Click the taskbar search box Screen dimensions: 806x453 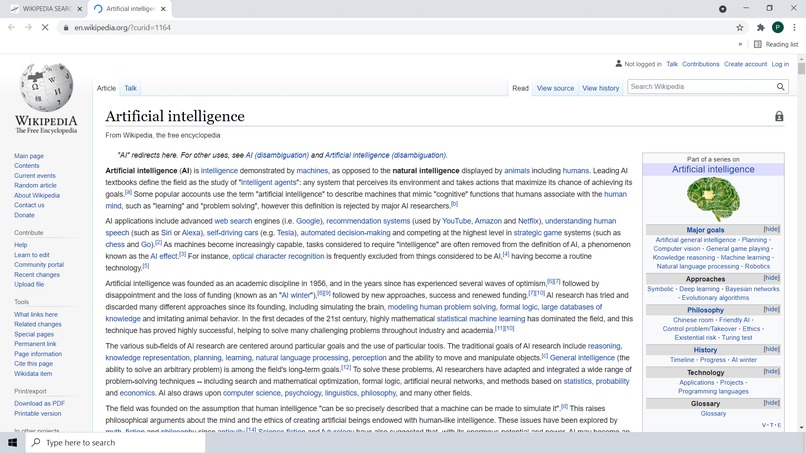(115, 443)
